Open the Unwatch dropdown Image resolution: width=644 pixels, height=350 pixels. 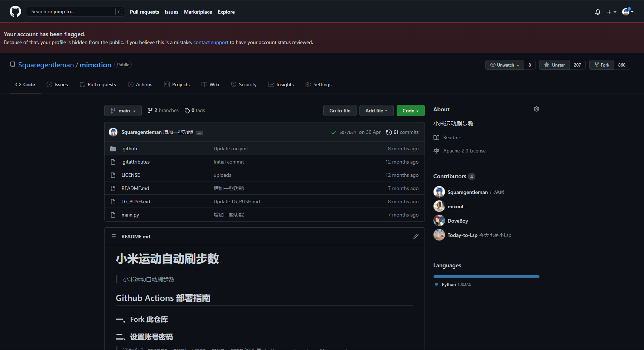click(505, 65)
